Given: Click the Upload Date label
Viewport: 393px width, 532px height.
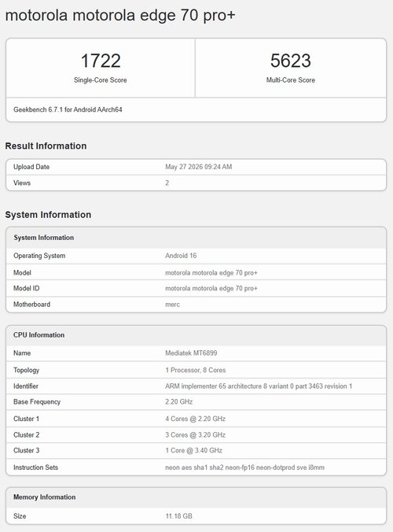Looking at the screenshot, I should click(31, 167).
